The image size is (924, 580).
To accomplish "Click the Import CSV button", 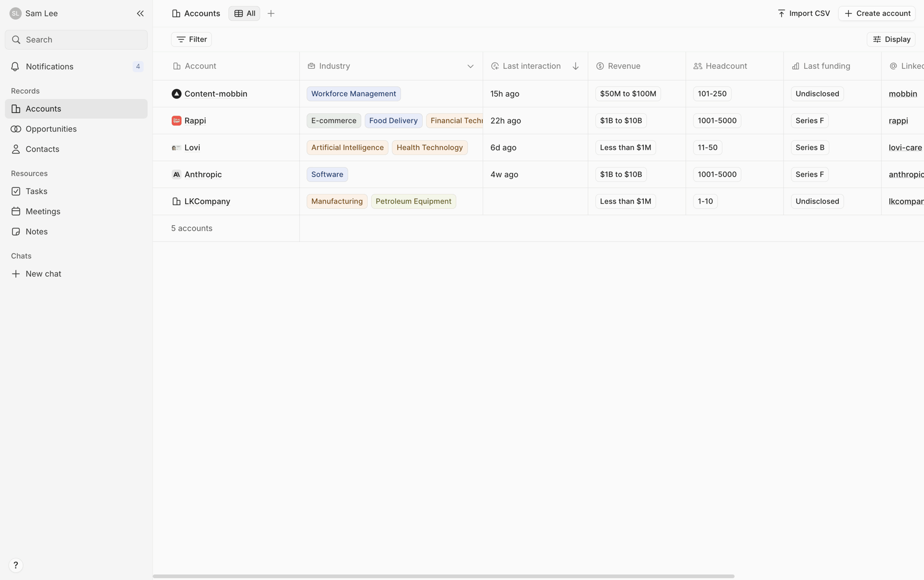I will coord(804,13).
